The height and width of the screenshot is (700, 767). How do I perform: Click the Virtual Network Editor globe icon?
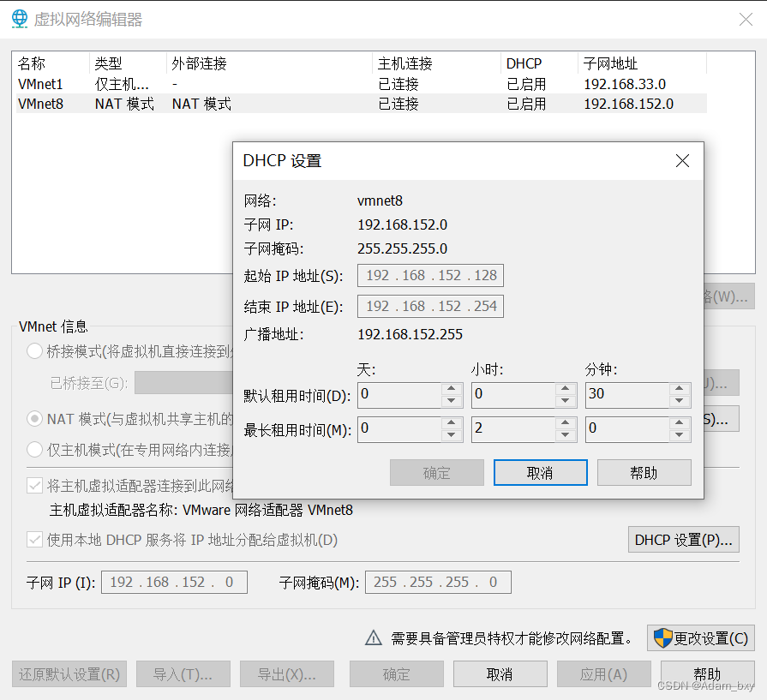pos(19,19)
